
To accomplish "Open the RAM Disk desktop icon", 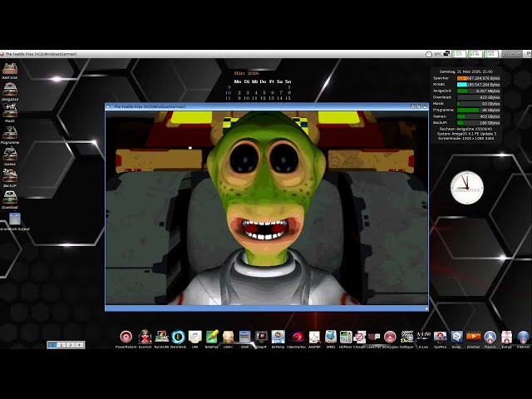I will pyautogui.click(x=10, y=69).
